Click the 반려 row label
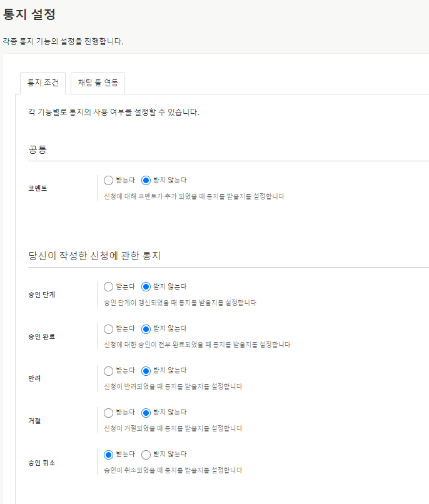The height and width of the screenshot is (504, 429). 35,378
